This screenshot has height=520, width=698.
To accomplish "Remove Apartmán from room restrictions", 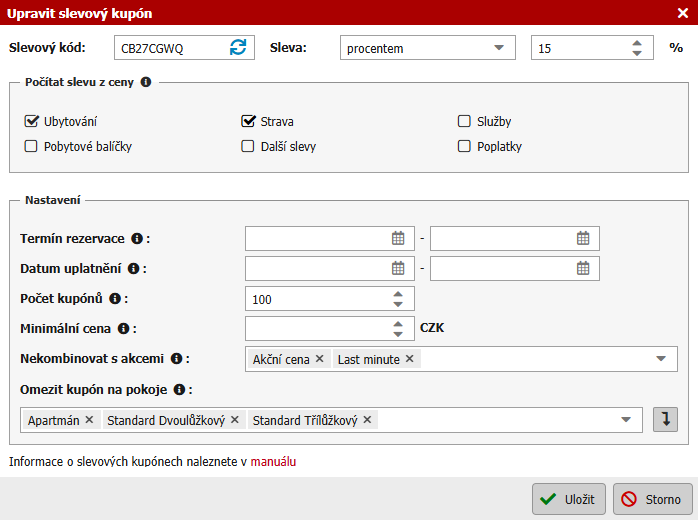I will click(89, 420).
